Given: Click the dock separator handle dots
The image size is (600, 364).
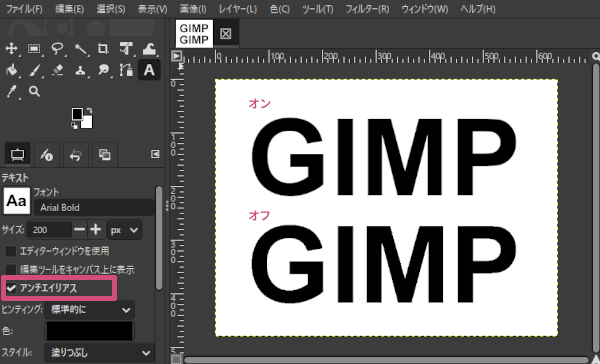Looking at the screenshot, I should (x=167, y=206).
